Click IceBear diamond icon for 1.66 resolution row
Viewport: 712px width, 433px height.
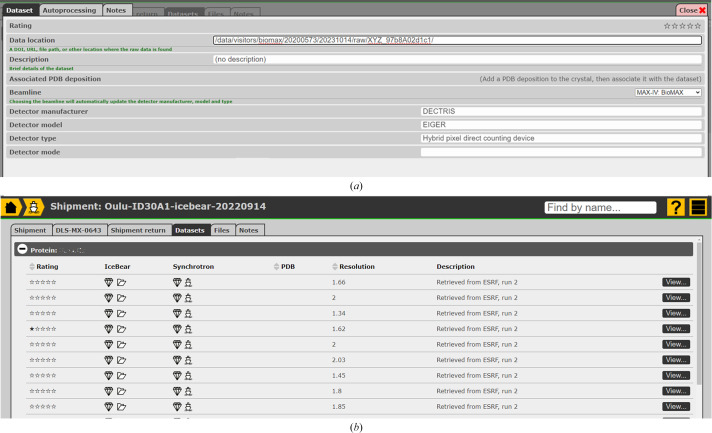[x=109, y=283]
